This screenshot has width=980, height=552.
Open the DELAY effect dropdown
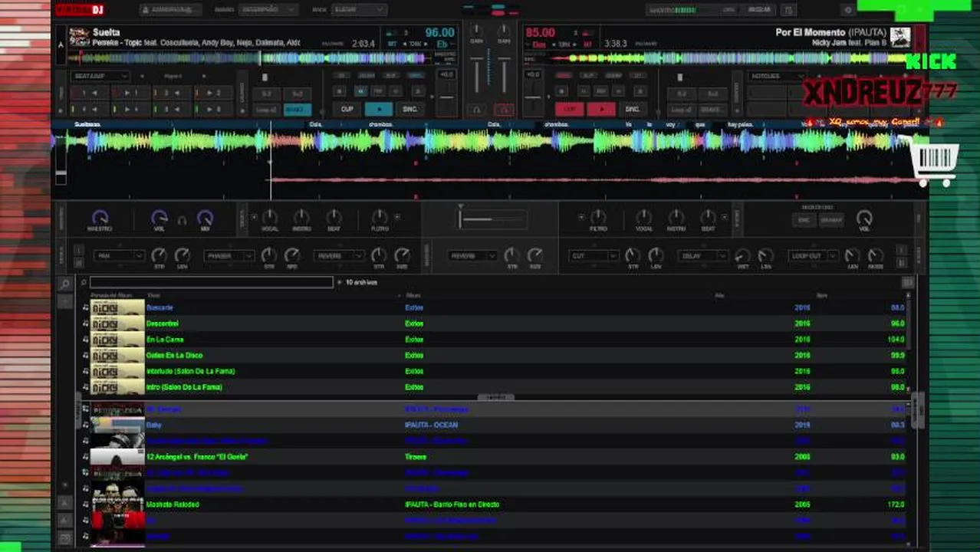(x=702, y=256)
